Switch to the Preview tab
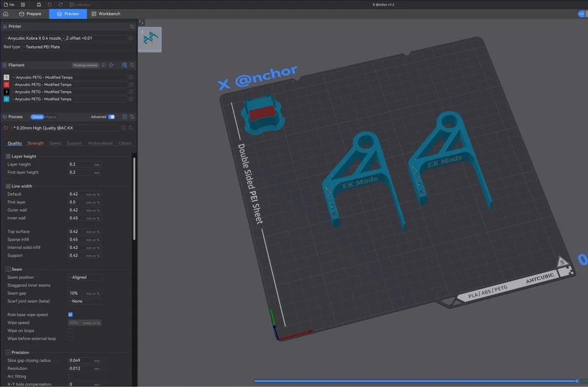 click(68, 14)
